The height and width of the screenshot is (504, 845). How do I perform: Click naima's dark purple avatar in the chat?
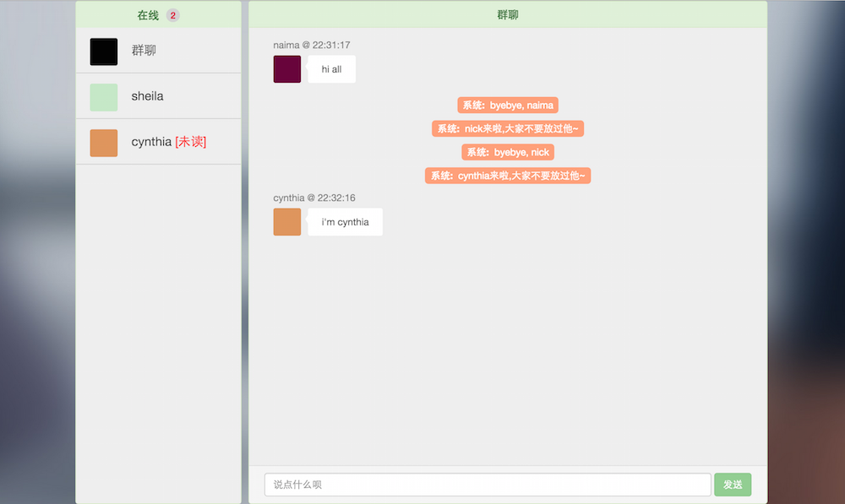point(287,69)
